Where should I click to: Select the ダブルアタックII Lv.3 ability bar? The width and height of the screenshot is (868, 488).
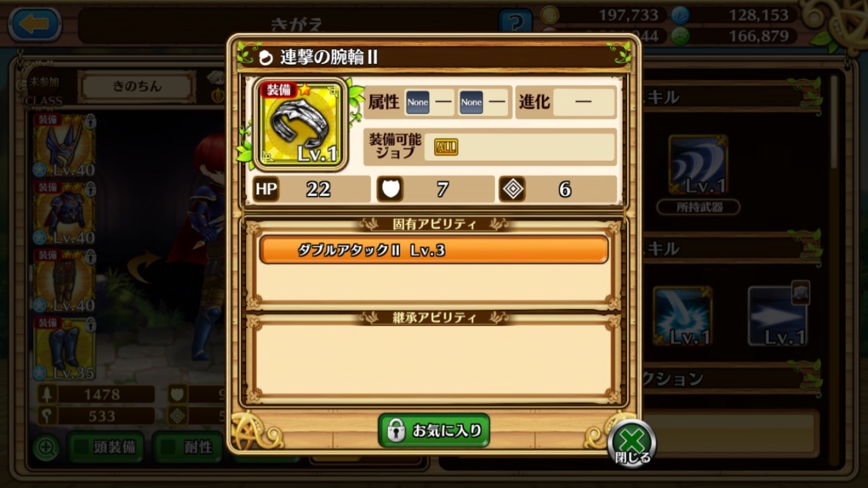pos(433,250)
